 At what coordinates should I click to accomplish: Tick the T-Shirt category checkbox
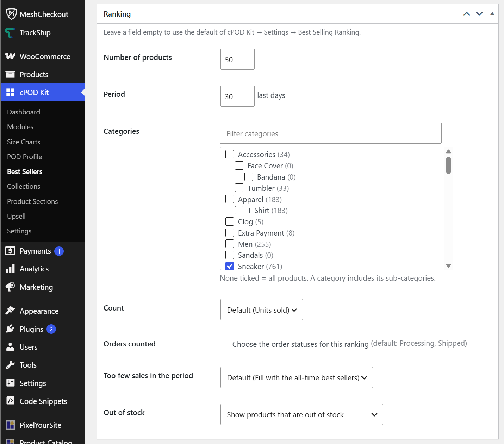[x=239, y=210]
